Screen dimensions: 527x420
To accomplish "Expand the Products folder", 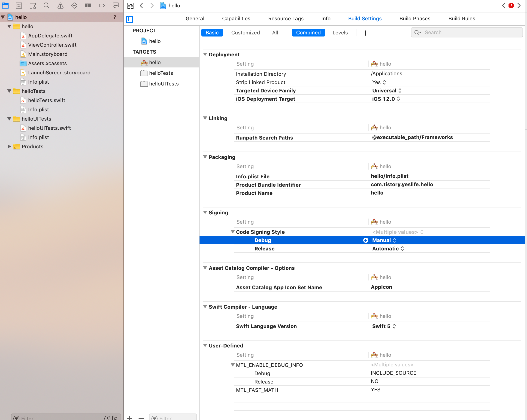I will click(9, 146).
